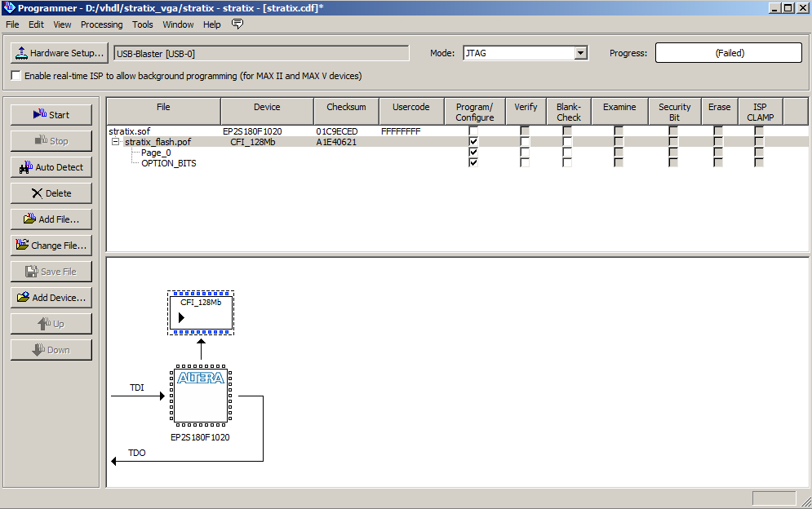Screen dimensions: 812x509
Task: Toggle Blank-Check for Page_0
Action: (567, 153)
